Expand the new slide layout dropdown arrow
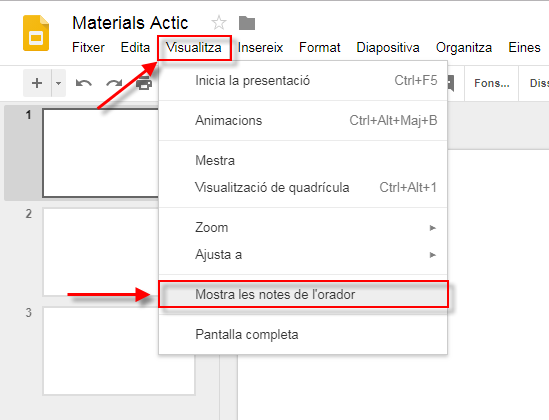The image size is (549, 420). pyautogui.click(x=58, y=83)
